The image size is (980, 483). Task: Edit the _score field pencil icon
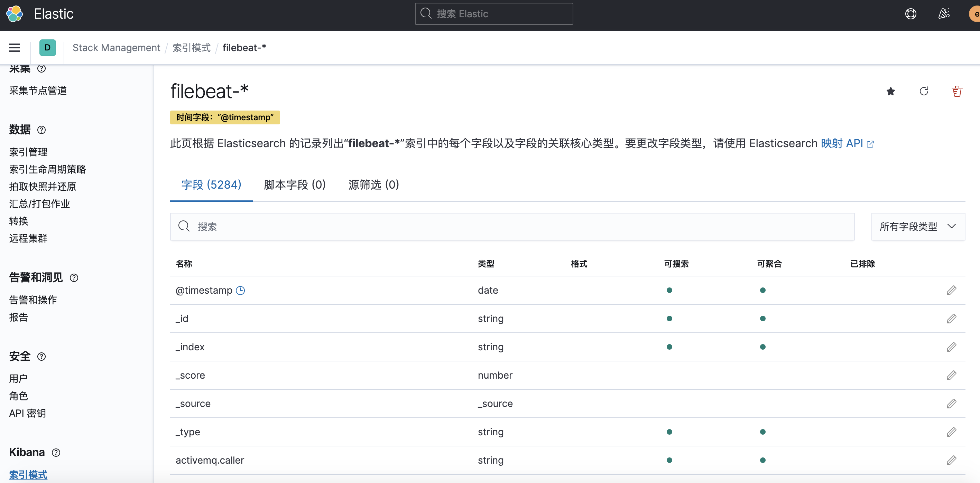951,376
